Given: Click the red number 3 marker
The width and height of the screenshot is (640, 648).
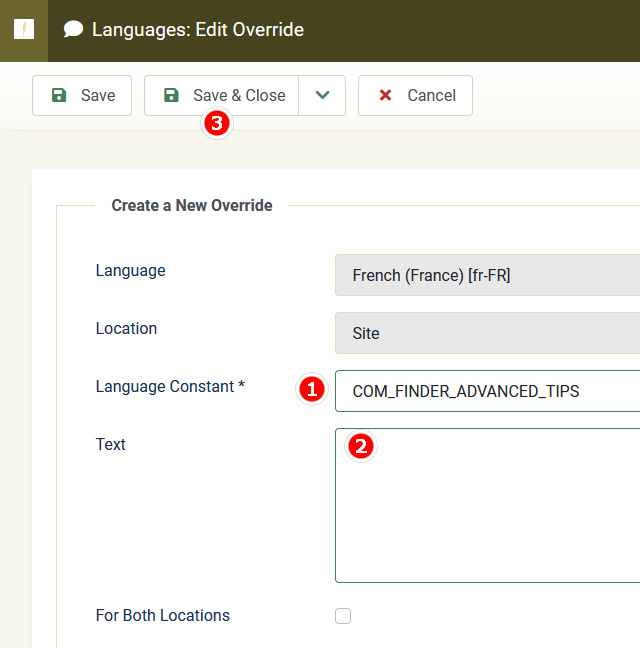Looking at the screenshot, I should click(x=217, y=123).
